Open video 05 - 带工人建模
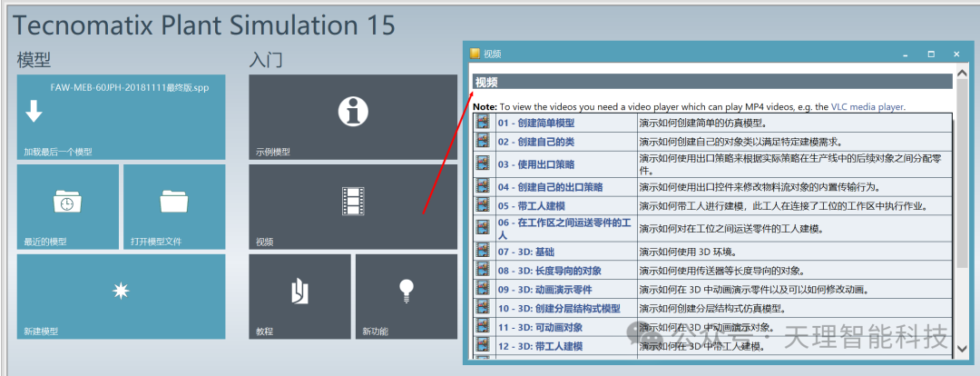Screen dimensions: 980x376 click(x=531, y=206)
